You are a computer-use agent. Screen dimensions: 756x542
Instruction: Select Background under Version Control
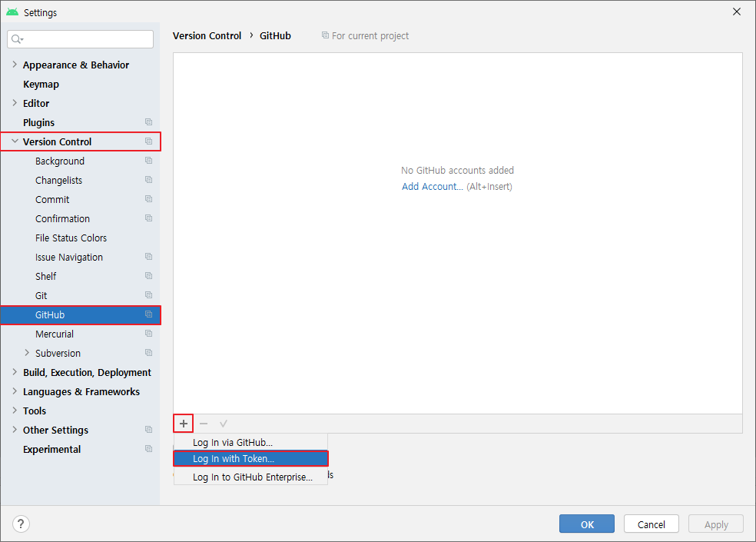(60, 161)
